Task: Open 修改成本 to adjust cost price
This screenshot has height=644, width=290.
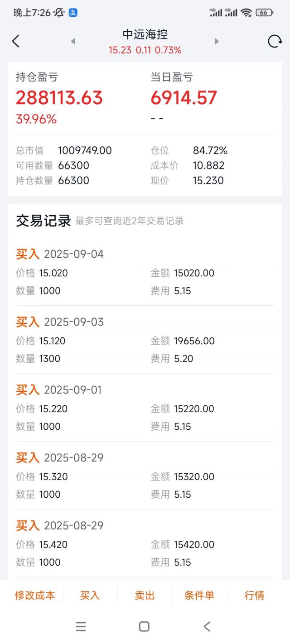Action: (x=35, y=596)
